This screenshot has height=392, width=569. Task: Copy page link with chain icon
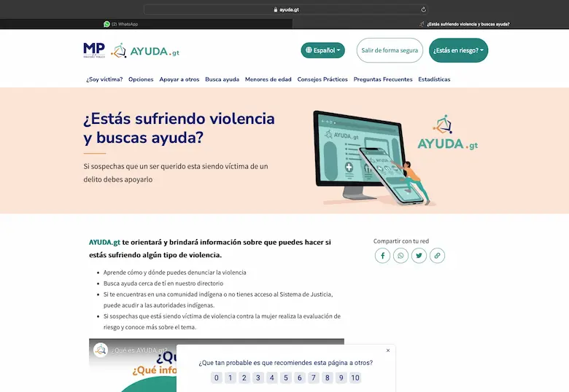coord(437,256)
